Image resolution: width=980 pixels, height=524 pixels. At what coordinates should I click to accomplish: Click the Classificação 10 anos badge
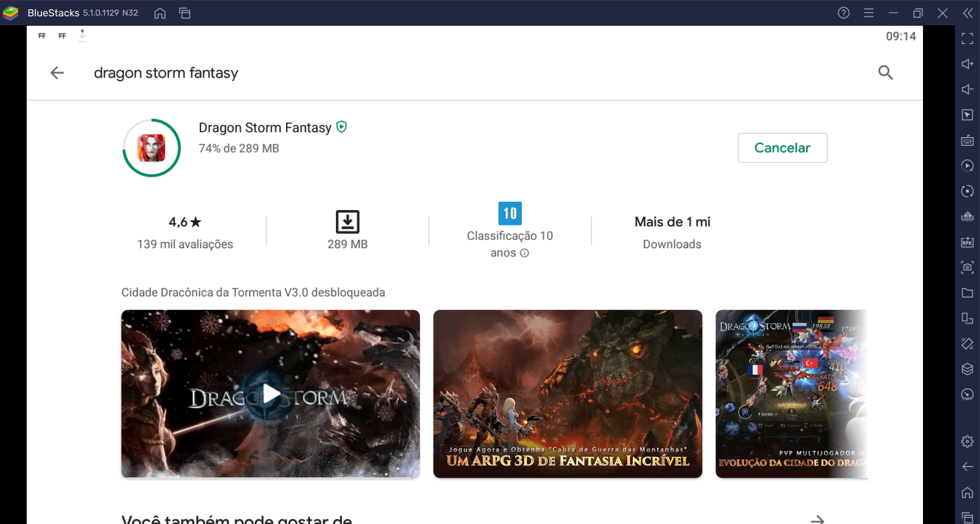[510, 213]
